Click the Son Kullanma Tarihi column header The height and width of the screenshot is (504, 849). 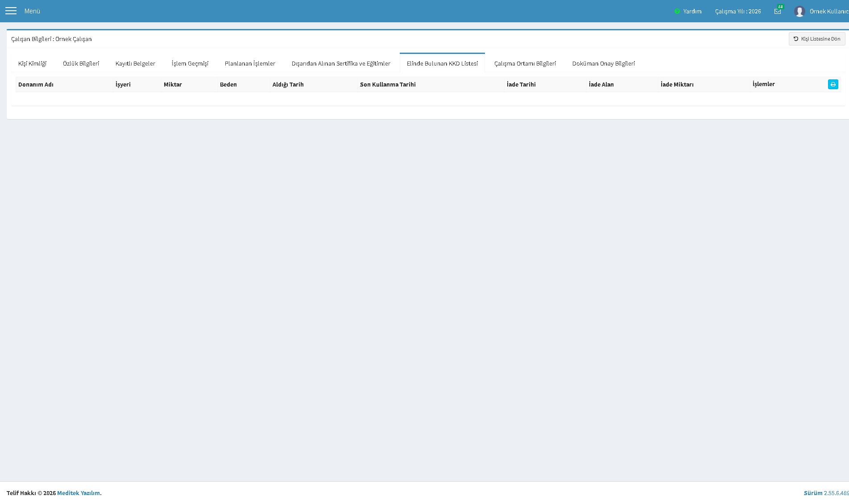coord(388,84)
